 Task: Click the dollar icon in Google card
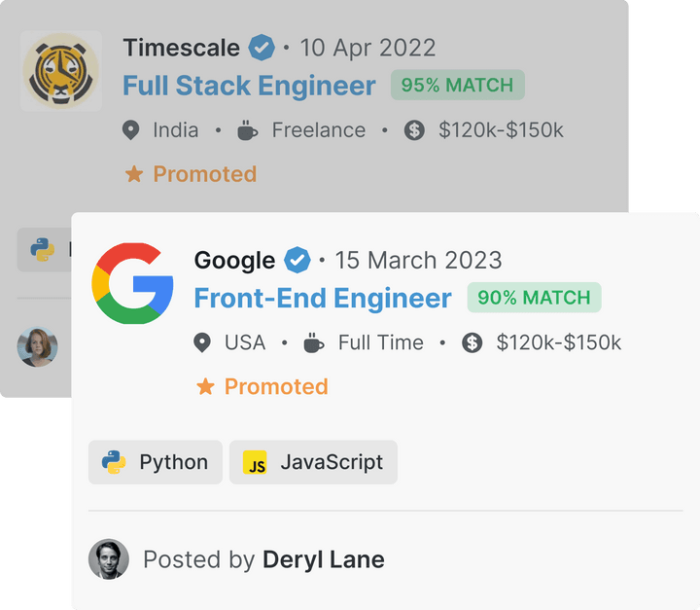click(472, 342)
